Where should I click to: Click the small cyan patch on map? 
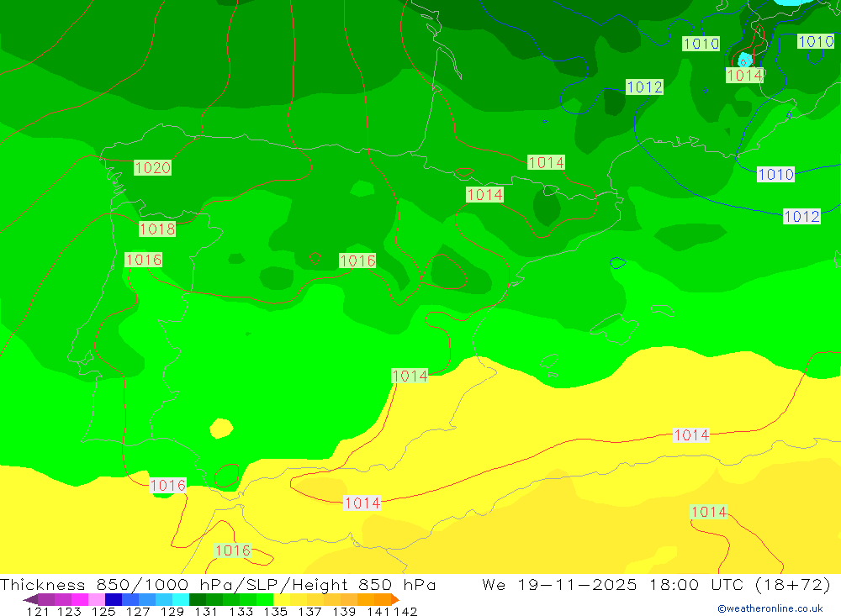(x=744, y=60)
